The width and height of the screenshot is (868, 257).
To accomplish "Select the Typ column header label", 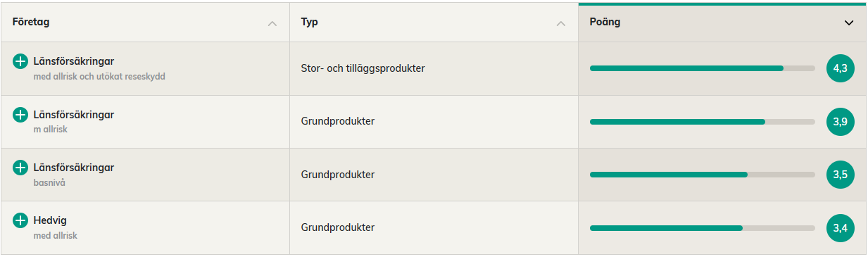I will 310,23.
